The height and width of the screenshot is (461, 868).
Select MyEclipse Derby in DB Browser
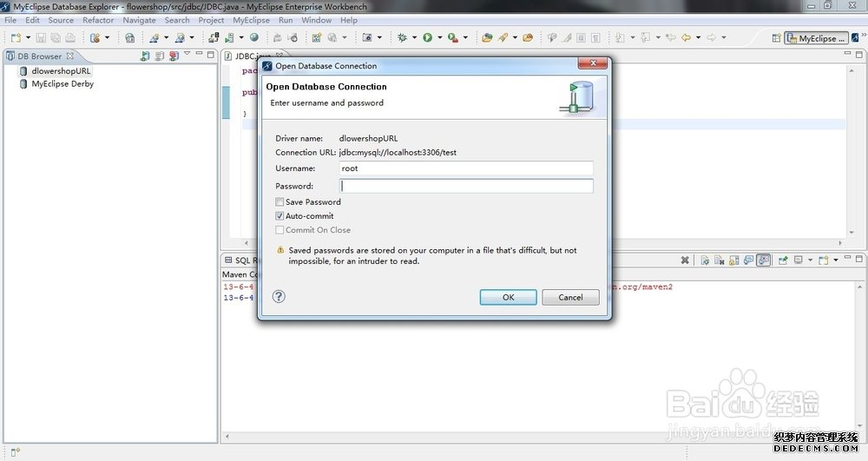[x=62, y=84]
